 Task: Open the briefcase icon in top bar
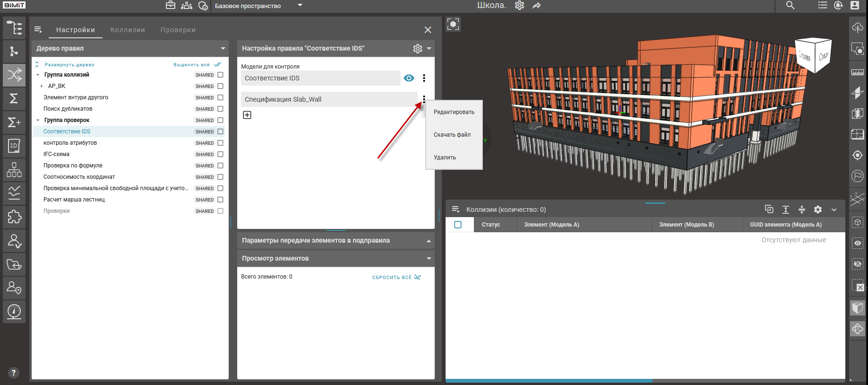pyautogui.click(x=171, y=5)
